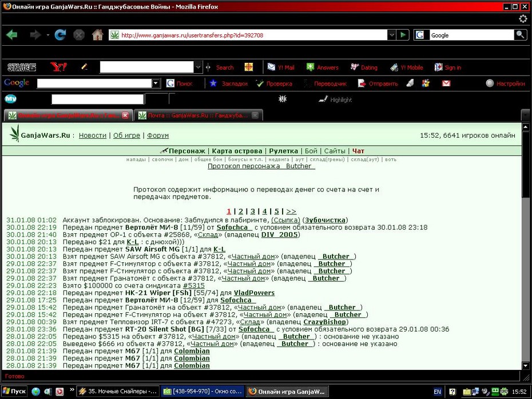Expand the Google toolbar search dropdown
532x399 pixels.
coord(156,83)
